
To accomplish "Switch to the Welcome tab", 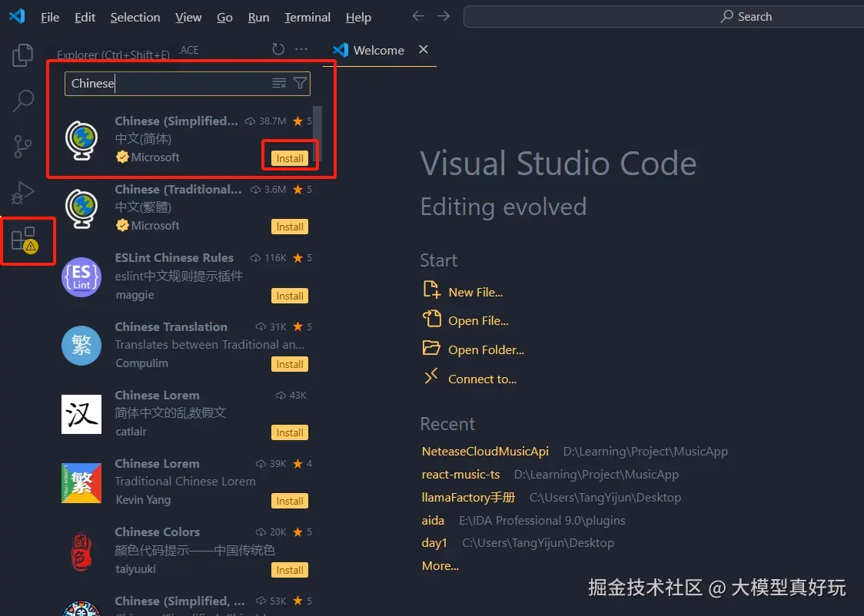I will point(377,50).
